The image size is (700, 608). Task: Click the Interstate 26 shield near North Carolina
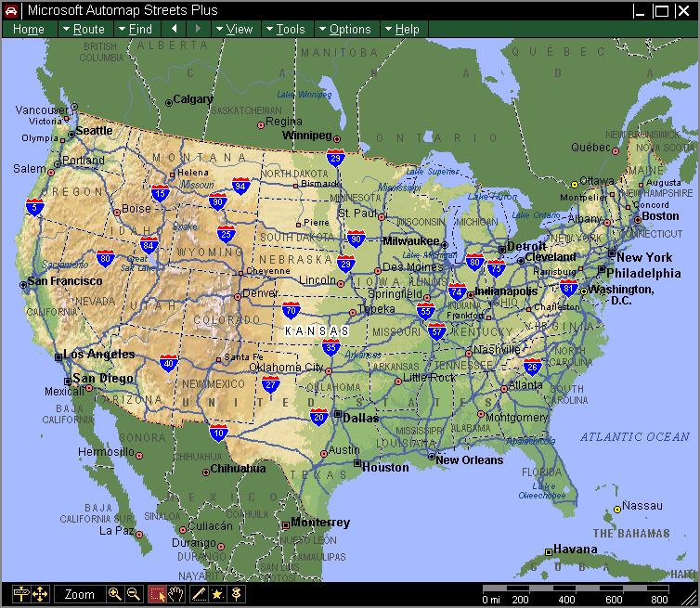click(532, 367)
